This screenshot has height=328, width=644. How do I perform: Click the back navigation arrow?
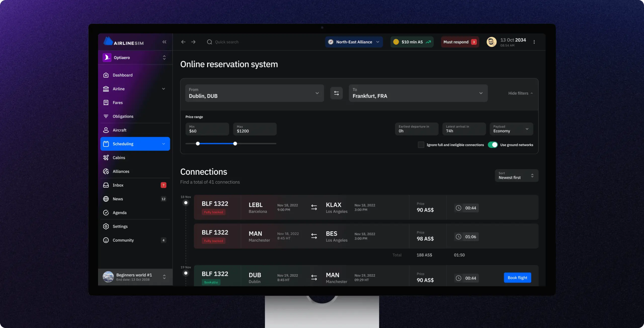point(183,42)
